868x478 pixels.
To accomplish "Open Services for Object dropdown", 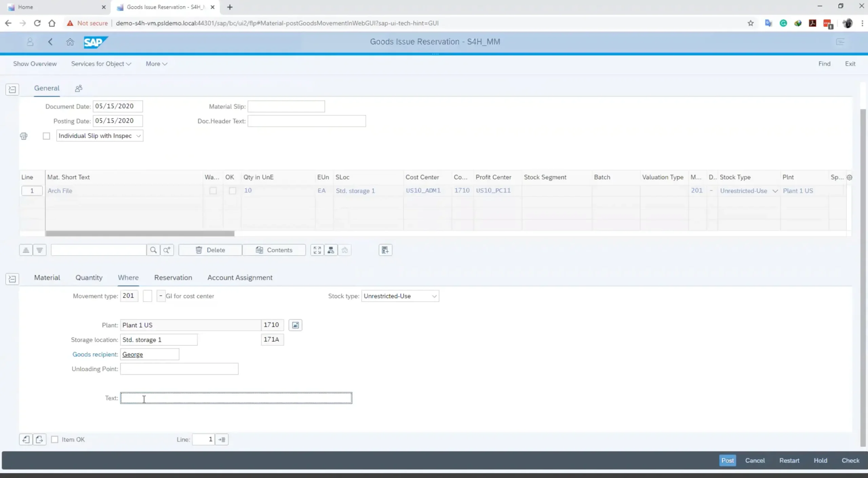I will tap(101, 64).
